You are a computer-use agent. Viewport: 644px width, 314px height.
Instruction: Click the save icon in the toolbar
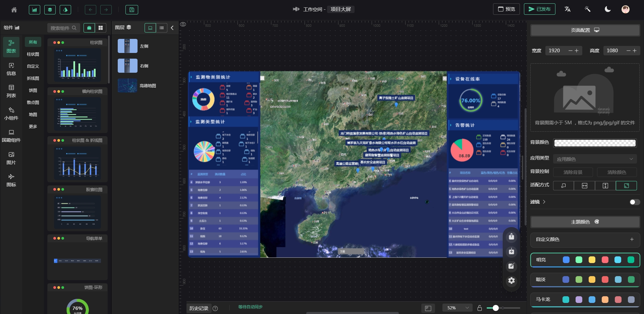[x=131, y=10]
